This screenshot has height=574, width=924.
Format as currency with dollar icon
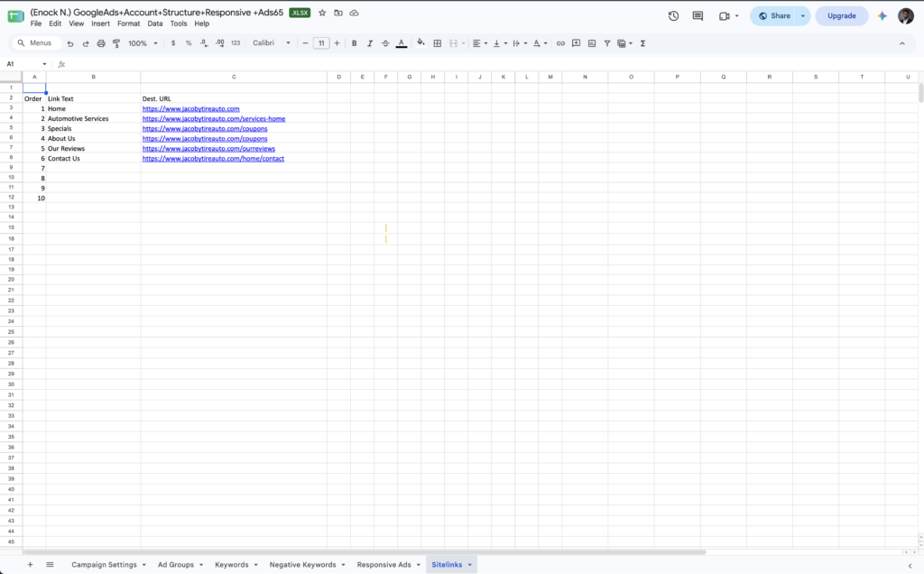pyautogui.click(x=173, y=43)
